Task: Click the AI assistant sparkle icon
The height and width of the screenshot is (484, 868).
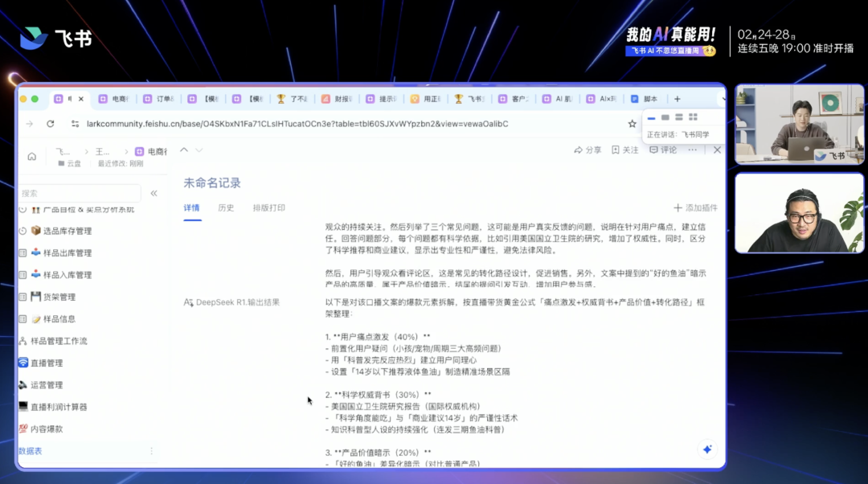Action: 707,449
